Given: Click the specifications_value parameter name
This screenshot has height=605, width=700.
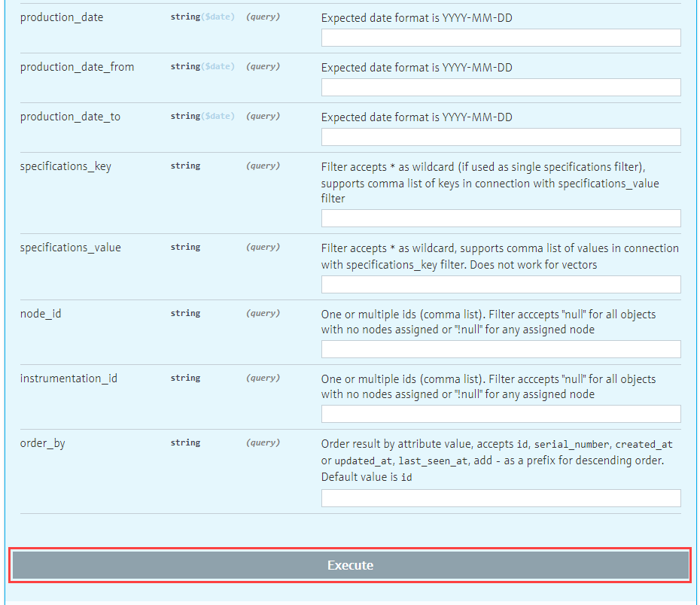Looking at the screenshot, I should [70, 248].
